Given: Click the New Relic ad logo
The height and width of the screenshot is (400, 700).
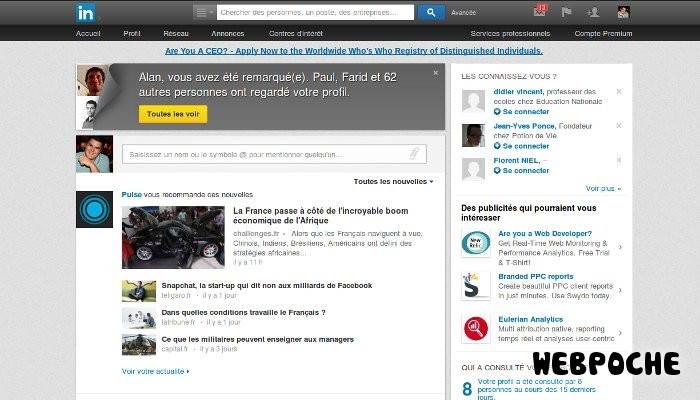Looking at the screenshot, I should click(476, 243).
